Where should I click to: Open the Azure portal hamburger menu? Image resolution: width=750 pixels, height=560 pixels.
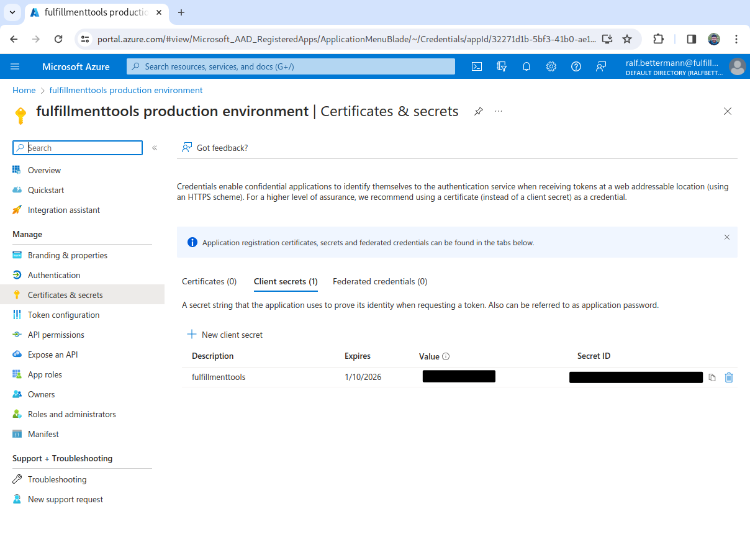tap(16, 66)
